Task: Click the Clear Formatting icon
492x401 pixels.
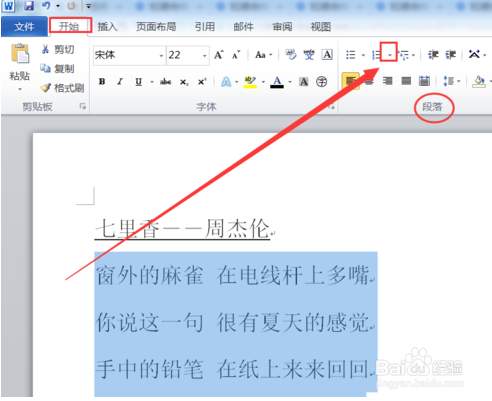Action: tap(291, 55)
